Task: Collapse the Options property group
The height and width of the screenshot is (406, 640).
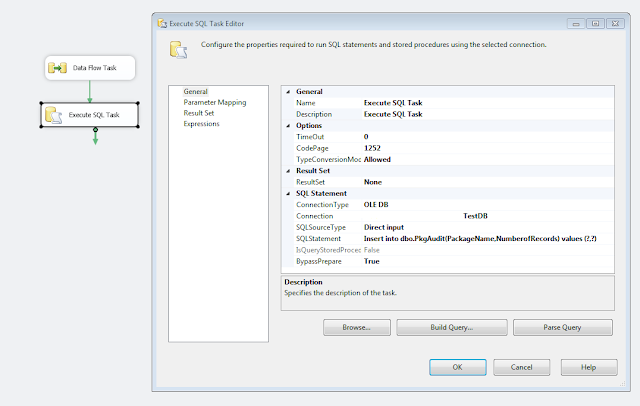Action: tap(288, 126)
